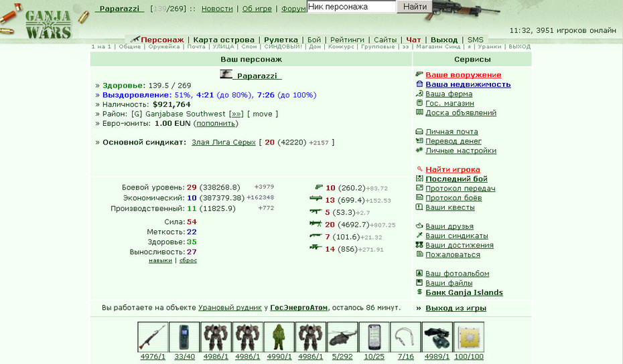Open the SMS menu item
623x364 pixels.
click(475, 39)
